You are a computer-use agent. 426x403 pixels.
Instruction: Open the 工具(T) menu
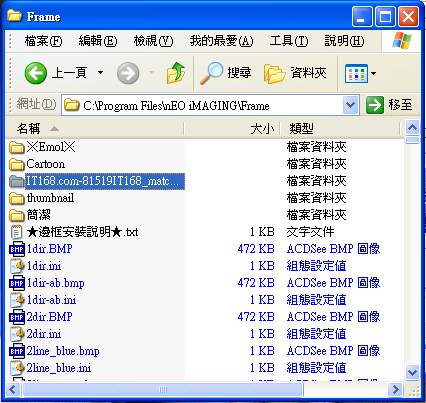(x=289, y=41)
